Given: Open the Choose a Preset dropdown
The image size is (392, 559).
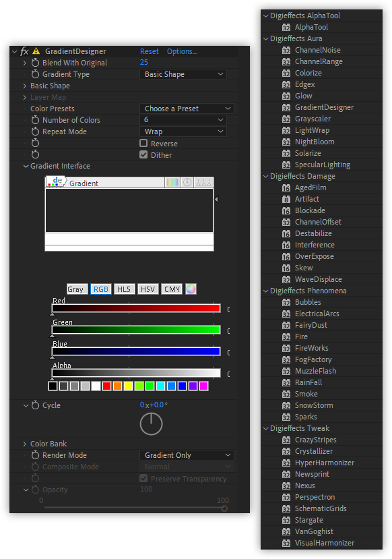Looking at the screenshot, I should point(187,109).
